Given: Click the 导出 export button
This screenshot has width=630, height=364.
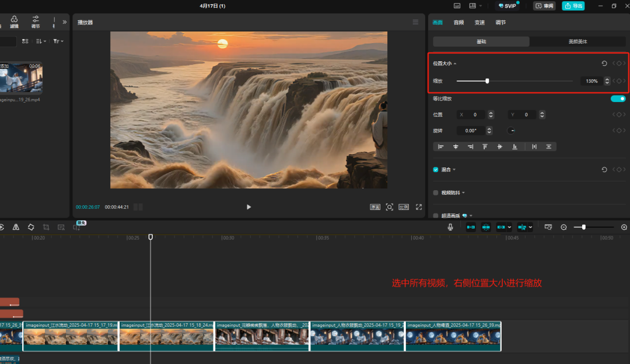Looking at the screenshot, I should point(573,6).
